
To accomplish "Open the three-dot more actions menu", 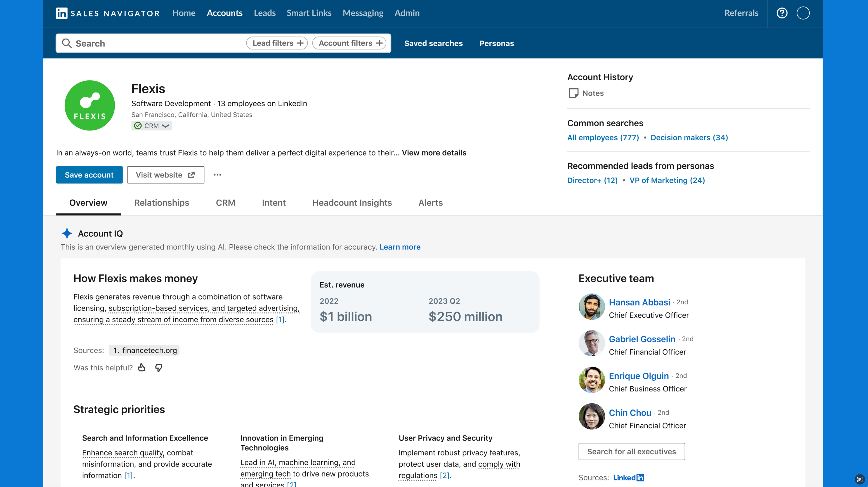I will (217, 175).
